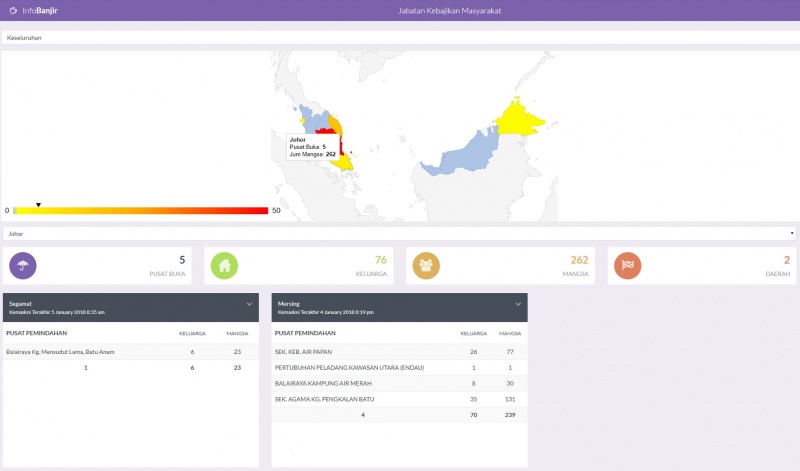The width and height of the screenshot is (800, 471).
Task: Click SEK. AGAMA KG. PENGKALAN BATU row
Action: 399,399
